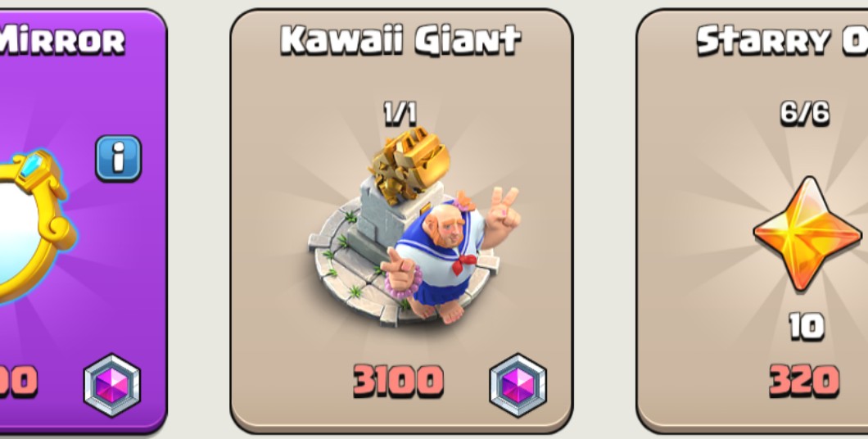Select the orange Starry Ore star icon
The image size is (868, 439).
(807, 234)
